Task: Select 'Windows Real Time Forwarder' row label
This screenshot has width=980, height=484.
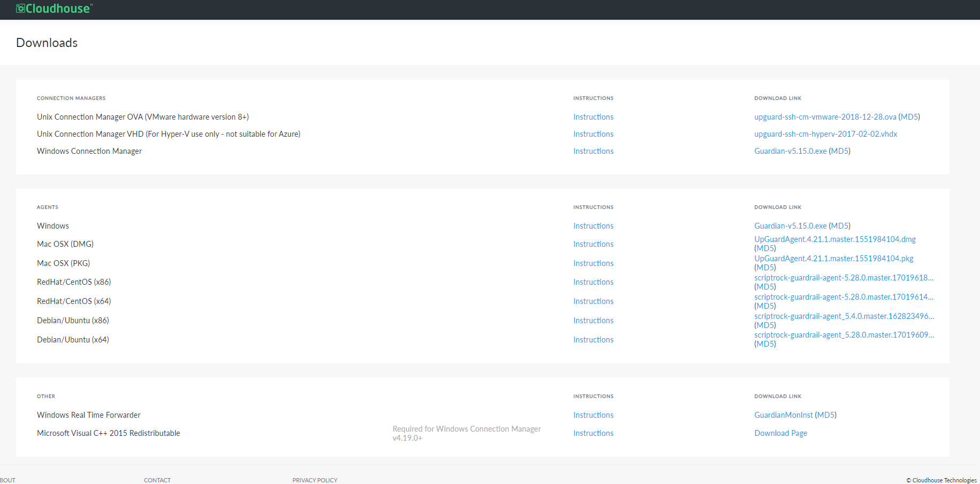Action: click(x=89, y=415)
